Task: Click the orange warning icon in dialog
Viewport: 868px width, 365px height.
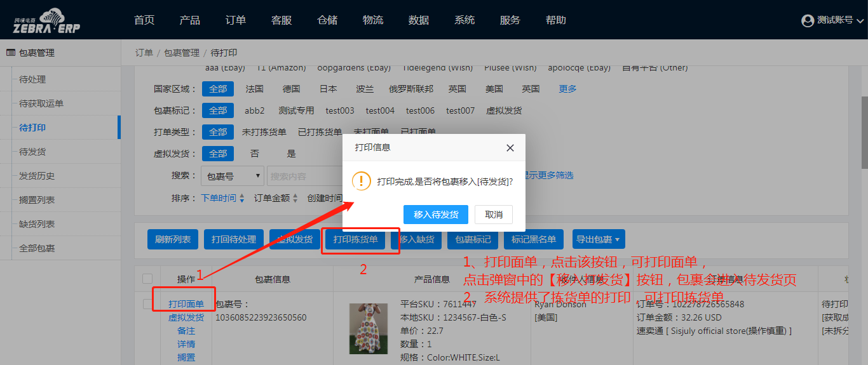Action: coord(362,181)
